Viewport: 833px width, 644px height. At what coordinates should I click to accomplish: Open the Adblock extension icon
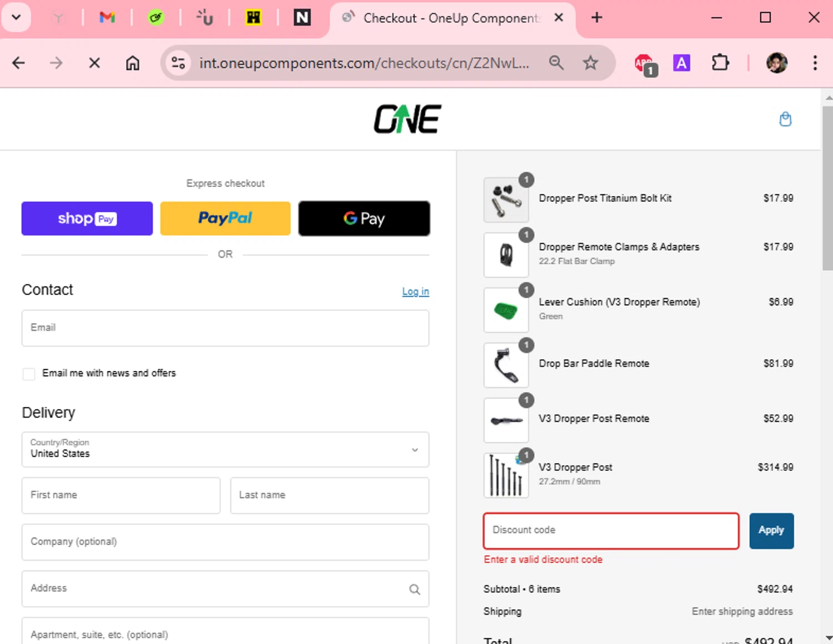[645, 64]
